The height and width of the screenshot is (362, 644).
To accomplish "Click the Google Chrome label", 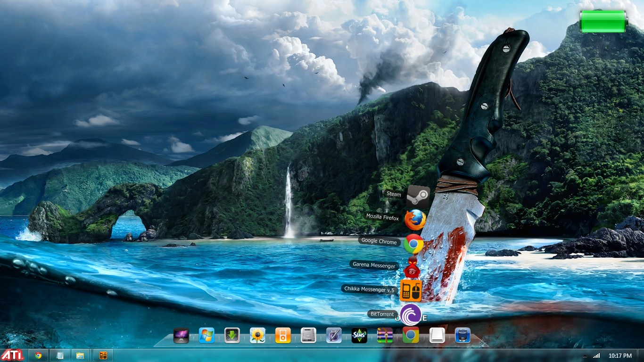I will (x=379, y=241).
